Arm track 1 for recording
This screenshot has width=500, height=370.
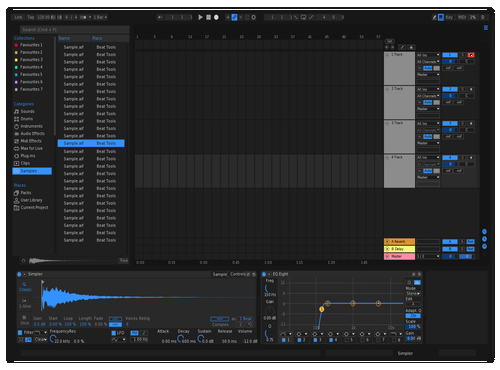(471, 55)
